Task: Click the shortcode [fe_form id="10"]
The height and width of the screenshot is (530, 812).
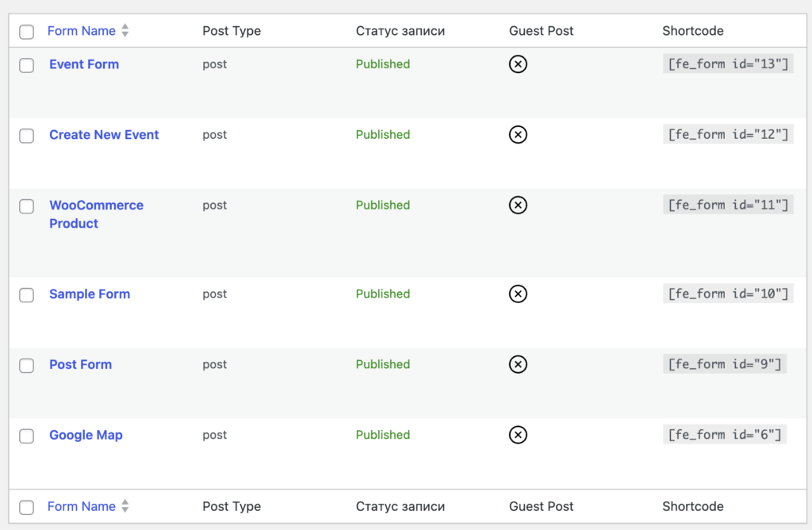Action: point(728,294)
